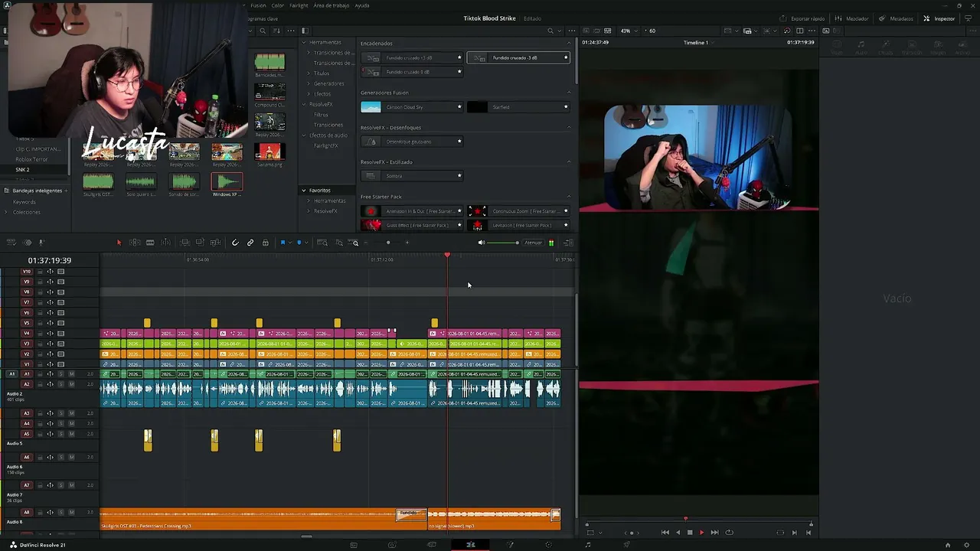The image size is (980, 551).
Task: Adjust the green monitor volume slider
Action: (x=504, y=243)
